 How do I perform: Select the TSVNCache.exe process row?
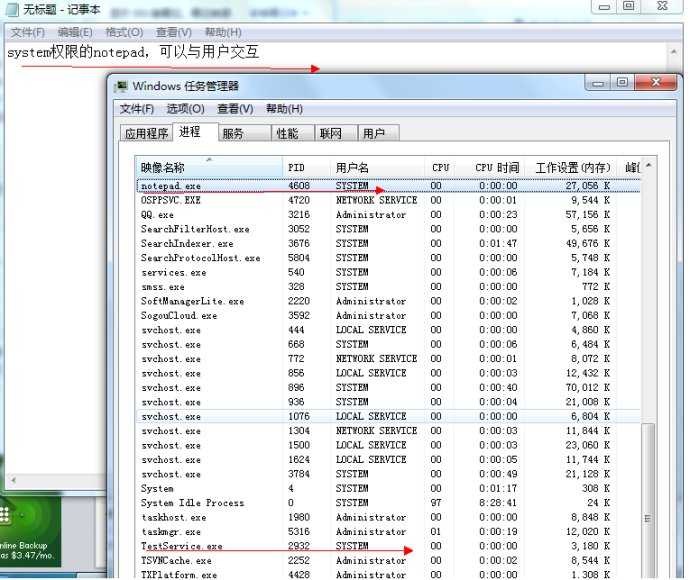pyautogui.click(x=388, y=561)
